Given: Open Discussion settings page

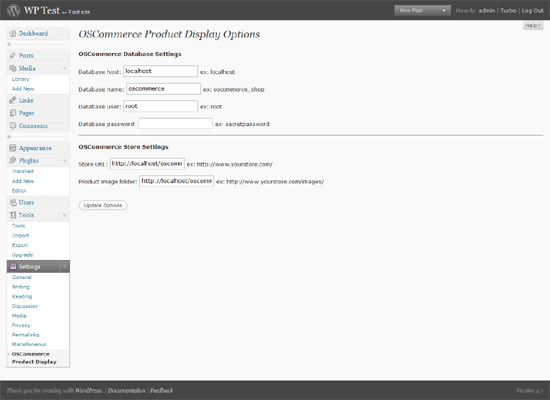Looking at the screenshot, I should pyautogui.click(x=25, y=306).
